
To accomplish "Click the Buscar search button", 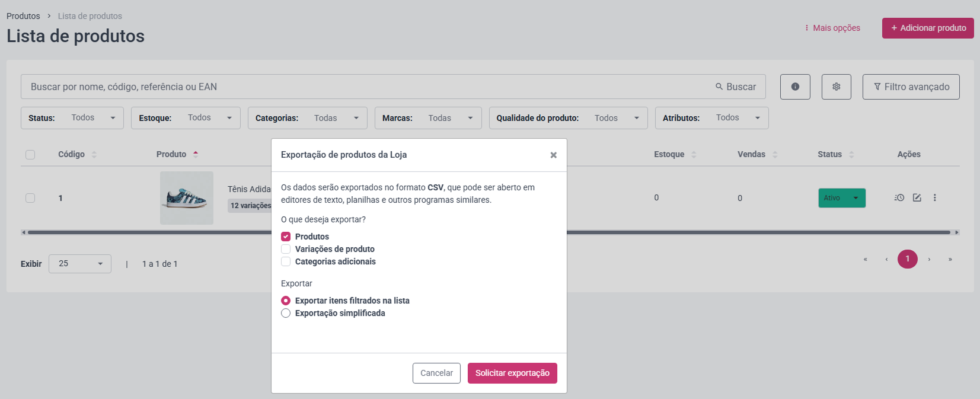I will 736,87.
